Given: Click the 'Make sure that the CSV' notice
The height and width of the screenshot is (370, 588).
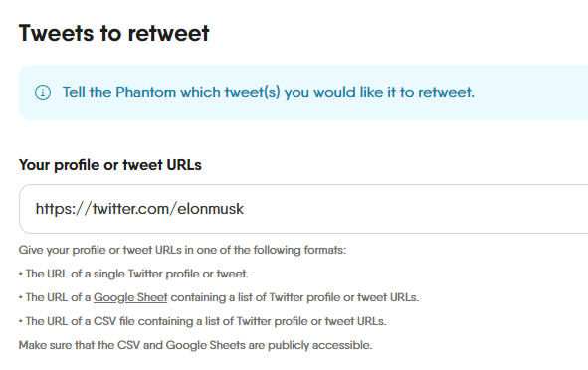Looking at the screenshot, I should tap(195, 345).
